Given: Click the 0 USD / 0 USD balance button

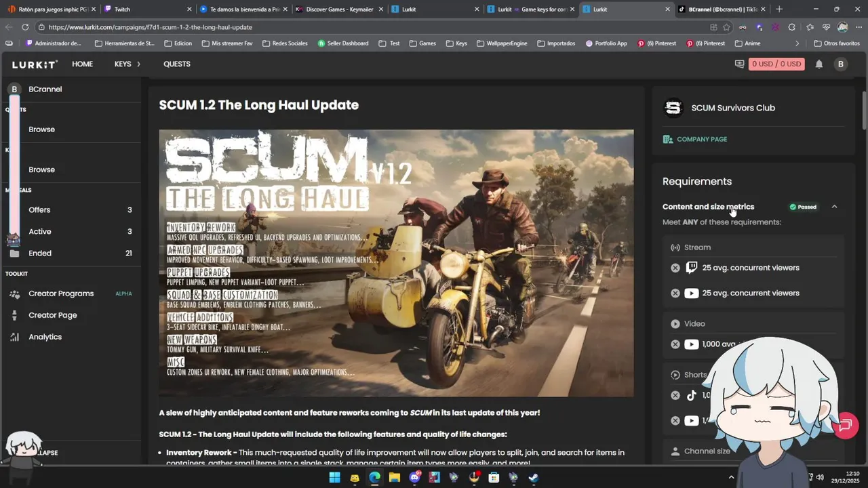Looking at the screenshot, I should 777,64.
